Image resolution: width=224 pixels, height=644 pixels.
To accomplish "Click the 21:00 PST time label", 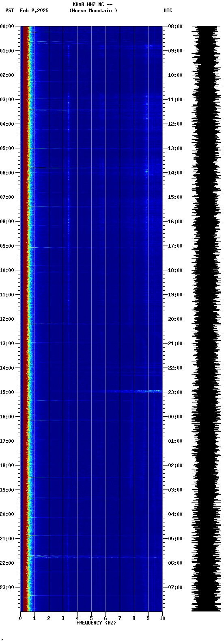I will click(x=7, y=539).
